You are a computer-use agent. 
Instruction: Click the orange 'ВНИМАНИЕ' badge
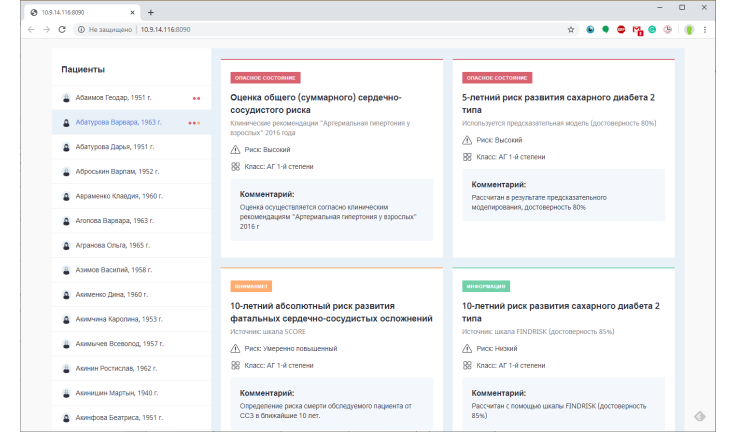point(251,285)
